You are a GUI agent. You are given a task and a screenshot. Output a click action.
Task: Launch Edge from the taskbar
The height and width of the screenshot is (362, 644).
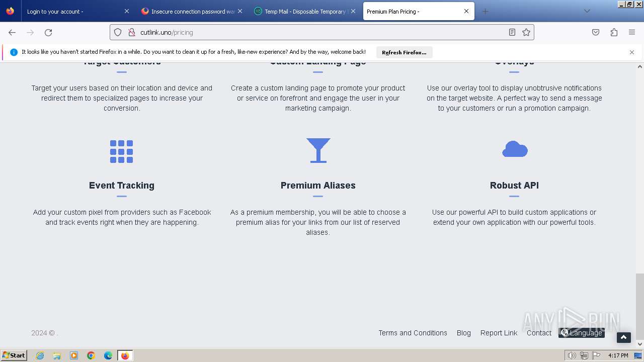coord(108,355)
